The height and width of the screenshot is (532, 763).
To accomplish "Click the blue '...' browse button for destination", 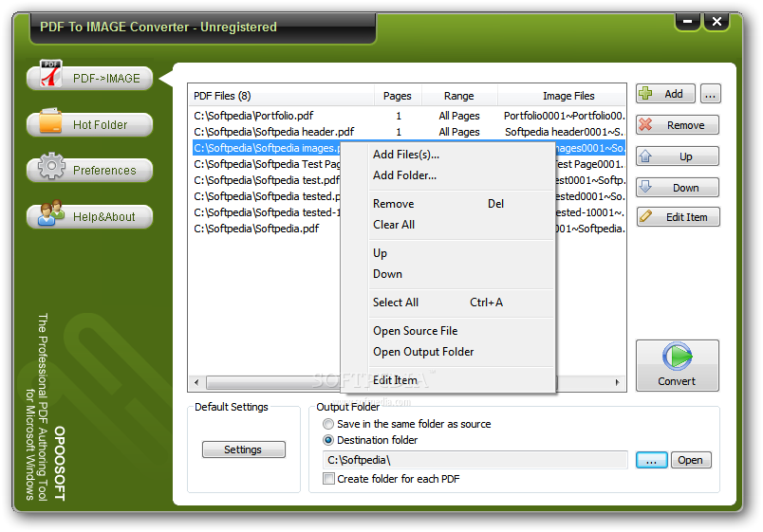I will coord(652,460).
